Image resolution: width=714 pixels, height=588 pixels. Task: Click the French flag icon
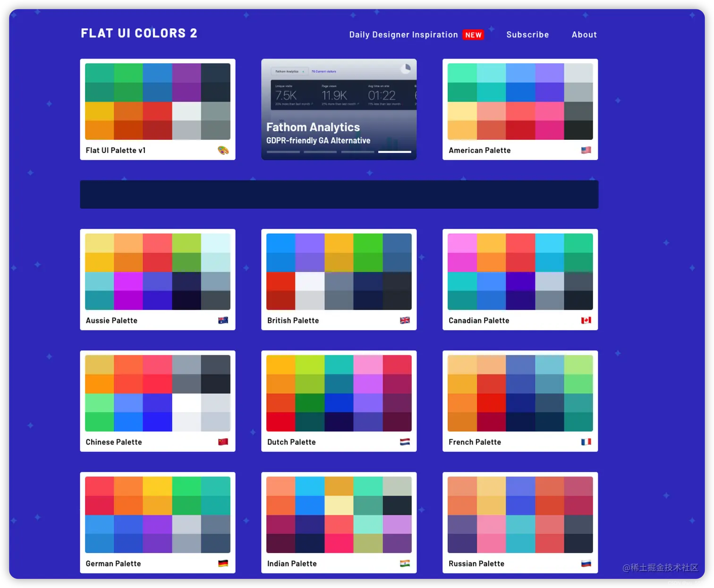586,442
